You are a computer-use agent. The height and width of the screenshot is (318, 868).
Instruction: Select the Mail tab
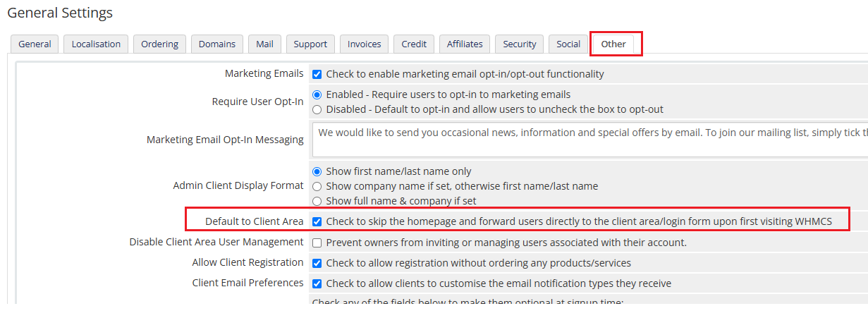[264, 44]
